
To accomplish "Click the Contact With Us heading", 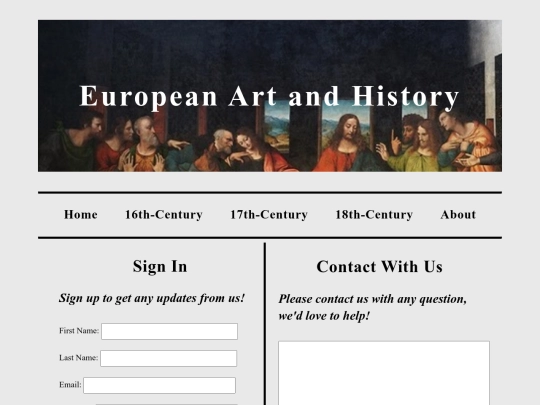I will click(380, 267).
